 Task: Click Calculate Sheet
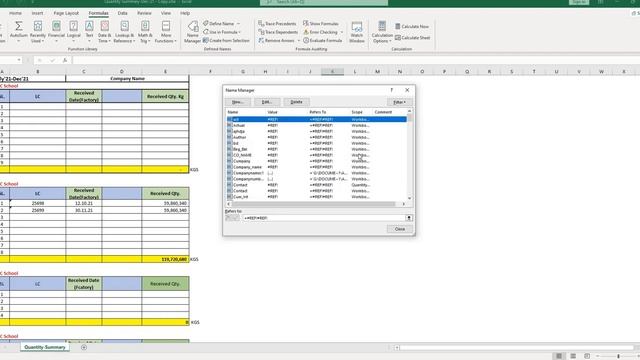click(412, 38)
